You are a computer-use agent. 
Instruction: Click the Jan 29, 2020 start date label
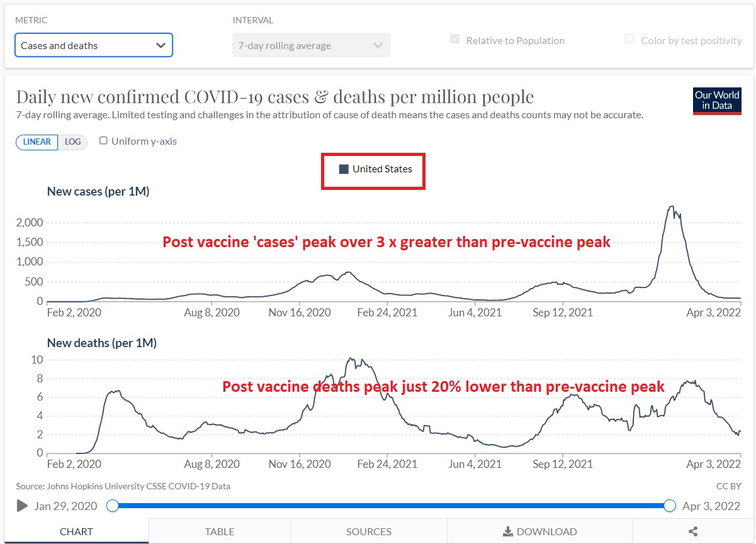tap(66, 506)
